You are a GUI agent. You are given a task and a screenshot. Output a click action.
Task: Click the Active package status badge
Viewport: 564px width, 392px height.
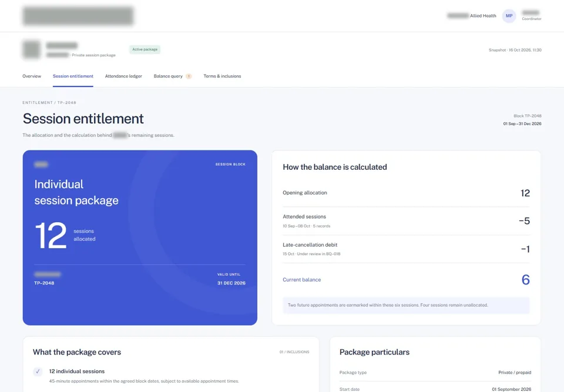point(145,49)
